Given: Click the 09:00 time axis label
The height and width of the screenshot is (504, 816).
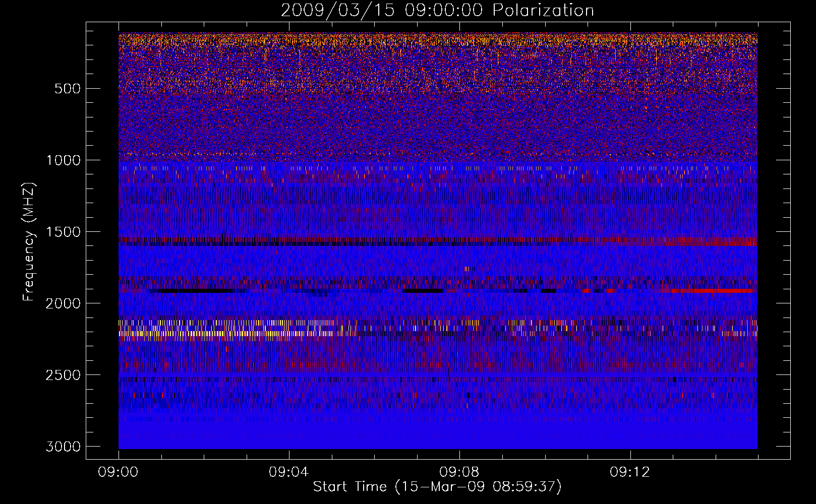Looking at the screenshot, I should click(119, 472).
